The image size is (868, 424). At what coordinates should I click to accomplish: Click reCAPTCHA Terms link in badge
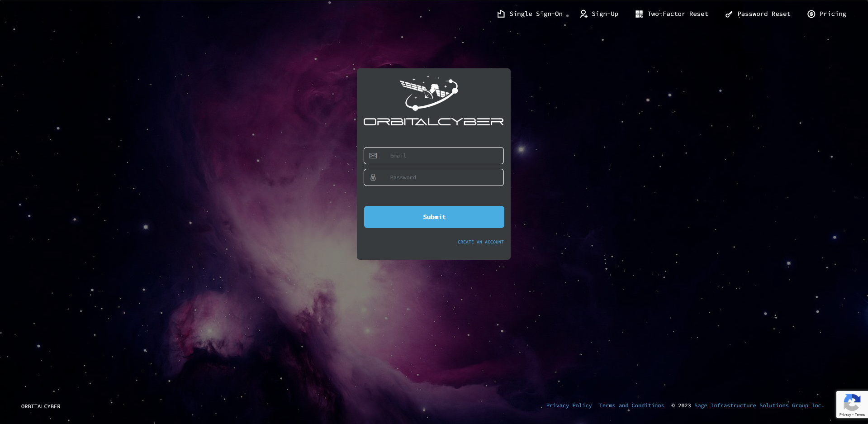tap(860, 415)
